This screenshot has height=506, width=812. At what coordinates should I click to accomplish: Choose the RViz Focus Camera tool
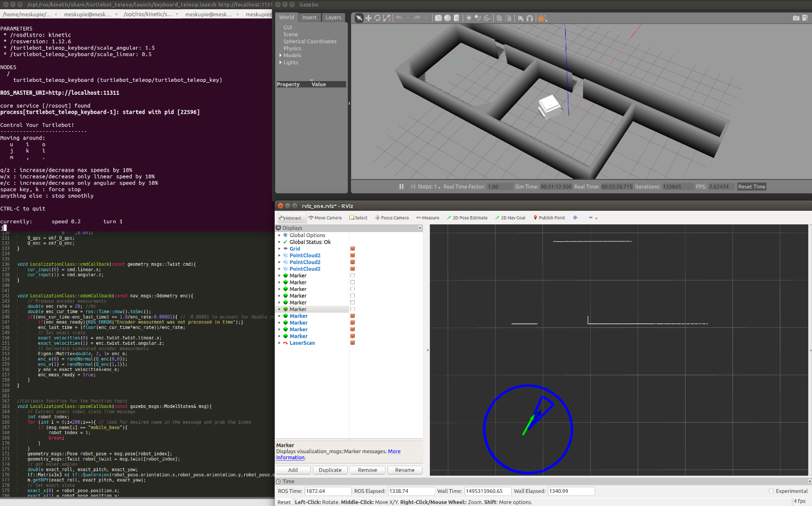(392, 218)
